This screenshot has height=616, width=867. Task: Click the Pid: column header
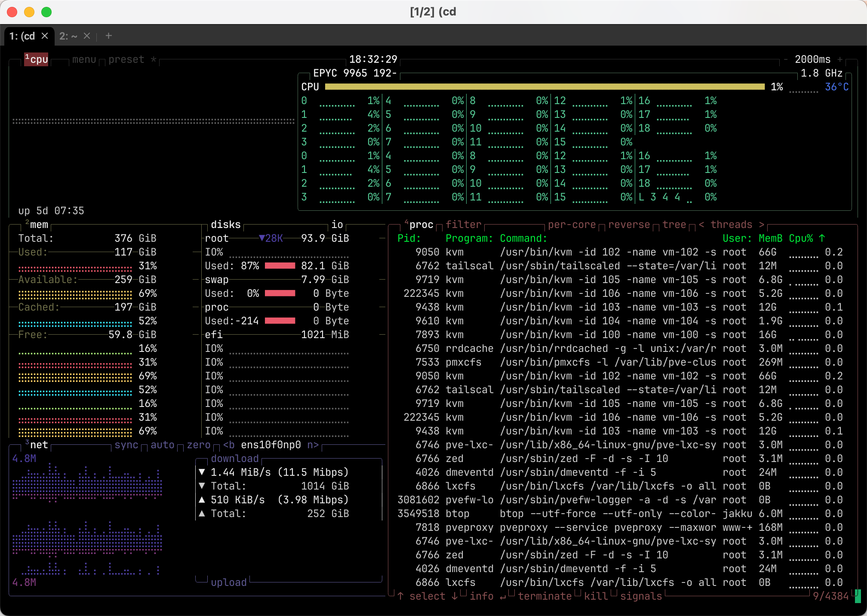point(409,238)
